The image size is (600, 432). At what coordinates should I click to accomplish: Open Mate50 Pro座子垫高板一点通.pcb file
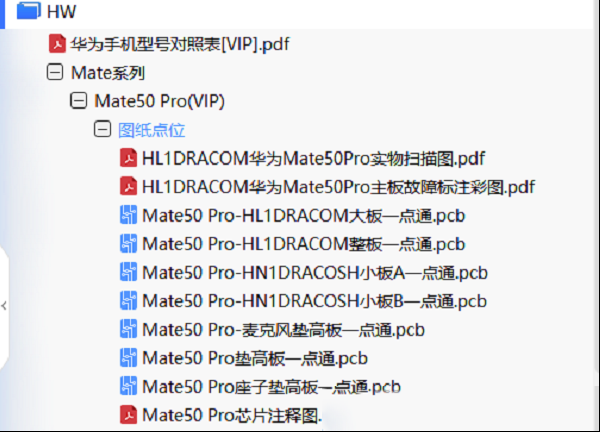271,387
